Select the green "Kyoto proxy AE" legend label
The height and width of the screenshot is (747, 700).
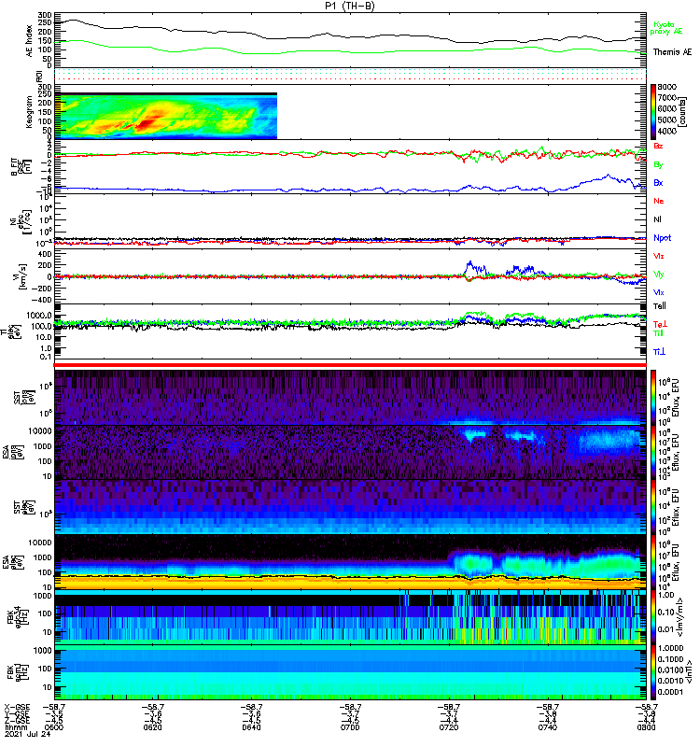[666, 28]
